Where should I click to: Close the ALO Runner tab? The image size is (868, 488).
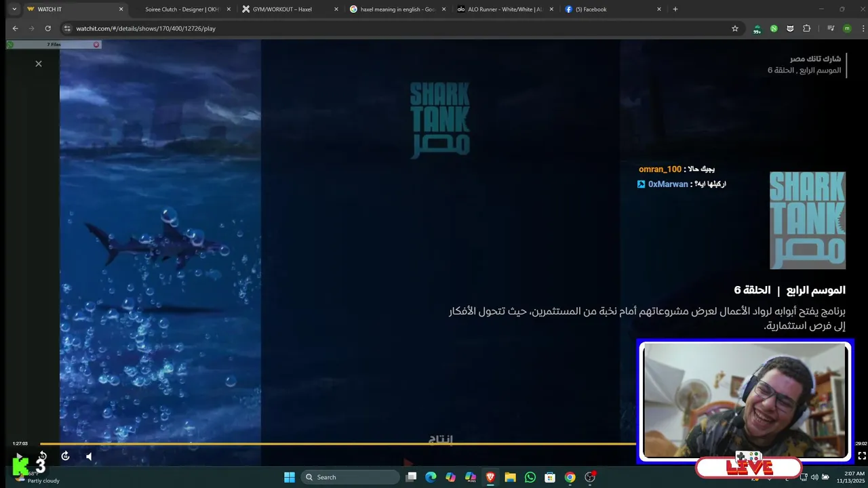551,9
